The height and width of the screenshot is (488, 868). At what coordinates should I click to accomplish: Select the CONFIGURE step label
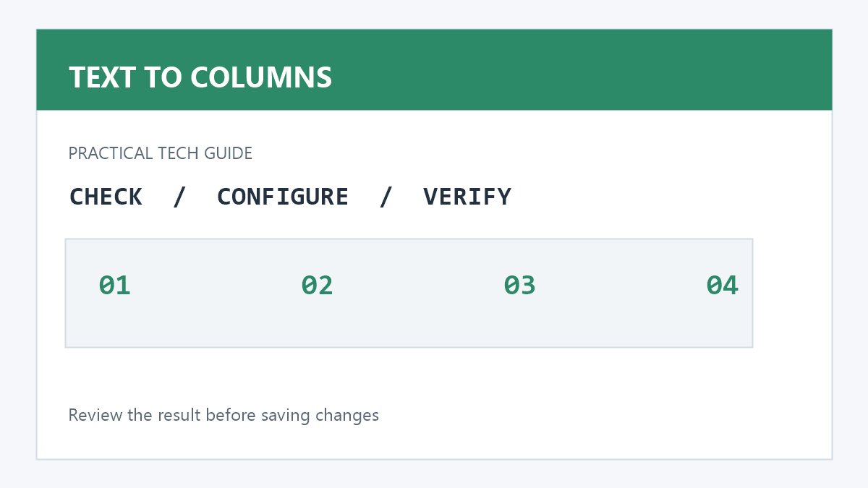pos(283,197)
